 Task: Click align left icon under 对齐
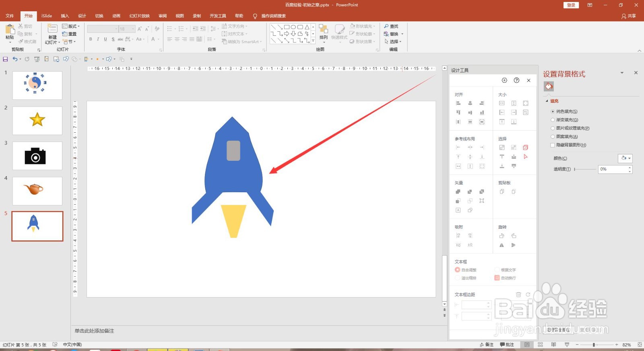[x=458, y=103]
